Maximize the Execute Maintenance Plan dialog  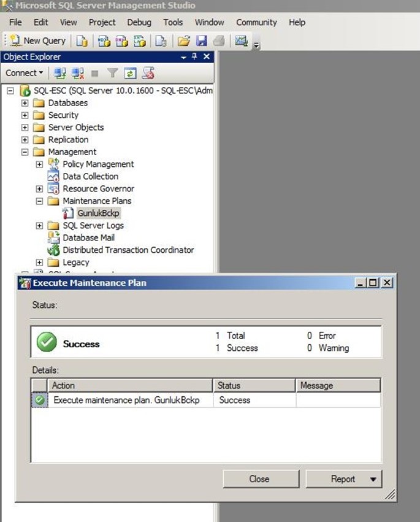373,283
